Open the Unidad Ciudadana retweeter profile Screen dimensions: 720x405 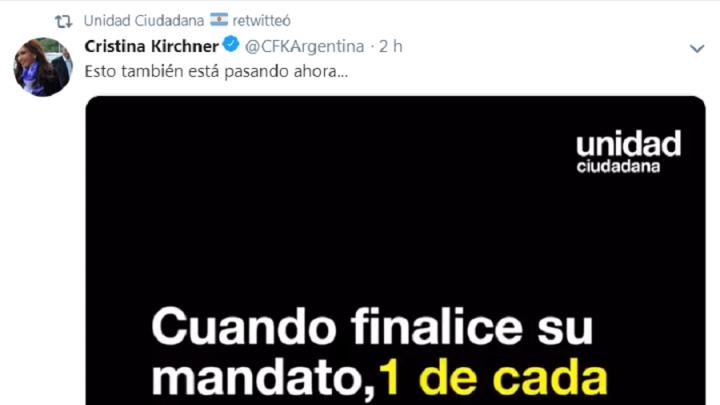click(144, 21)
